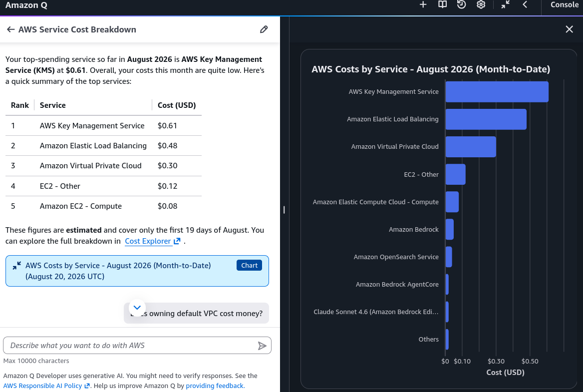Open chat history clock icon
The image size is (583, 392).
point(461,4)
